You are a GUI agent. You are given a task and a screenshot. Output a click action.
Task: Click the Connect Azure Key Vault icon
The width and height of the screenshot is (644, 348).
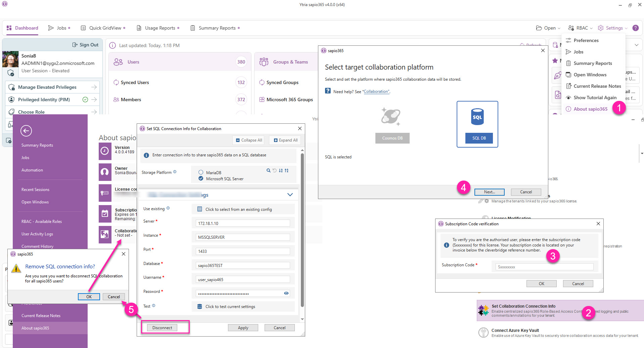(484, 333)
